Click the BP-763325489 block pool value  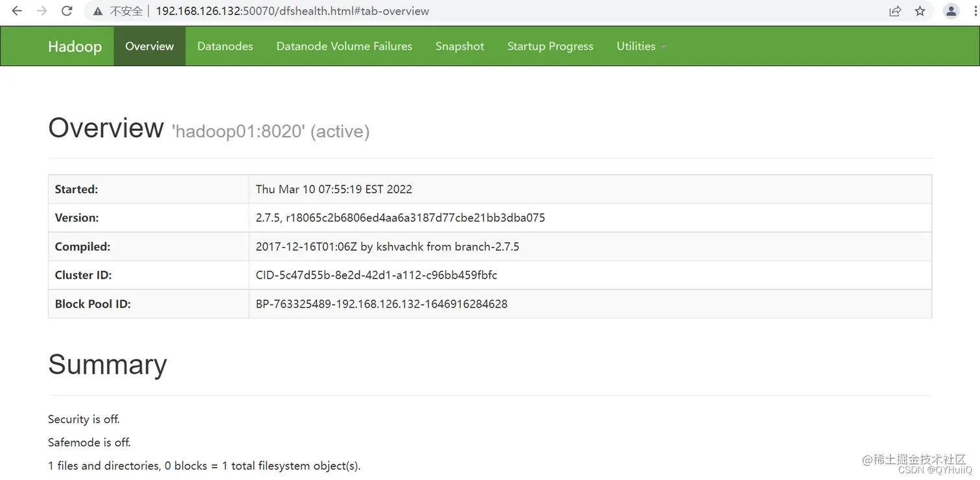click(x=382, y=303)
